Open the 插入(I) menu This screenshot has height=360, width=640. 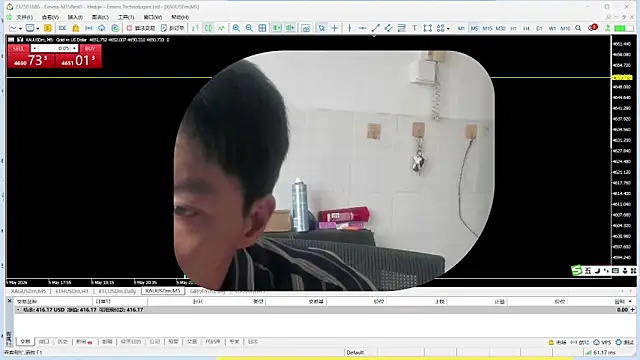click(75, 17)
